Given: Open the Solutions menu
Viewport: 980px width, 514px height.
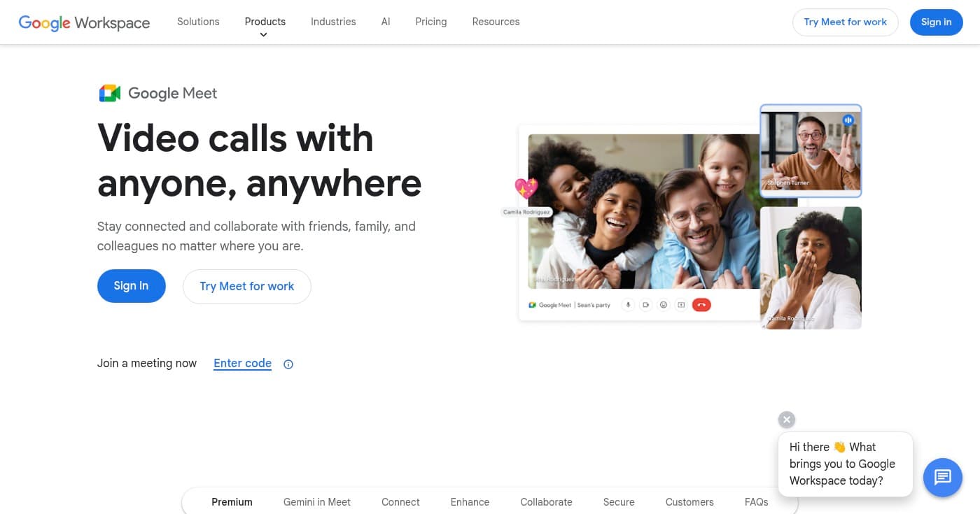Looking at the screenshot, I should pos(198,22).
